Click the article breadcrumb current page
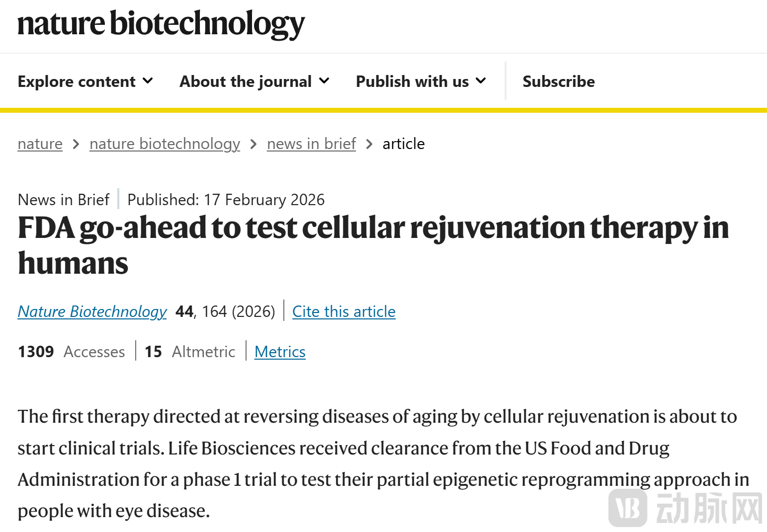 click(x=403, y=144)
